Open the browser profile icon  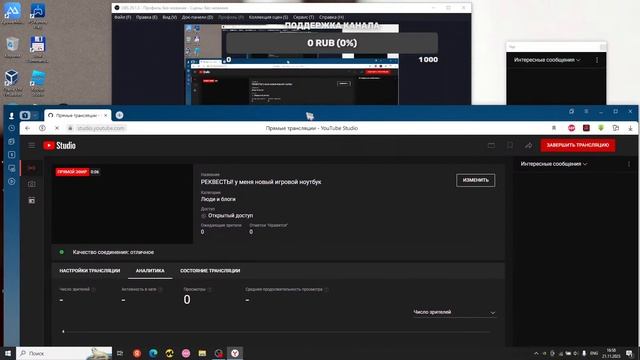[x=11, y=116]
